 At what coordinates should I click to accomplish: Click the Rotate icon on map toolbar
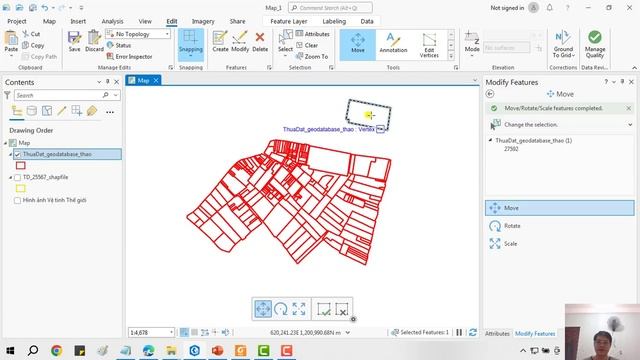pyautogui.click(x=281, y=309)
